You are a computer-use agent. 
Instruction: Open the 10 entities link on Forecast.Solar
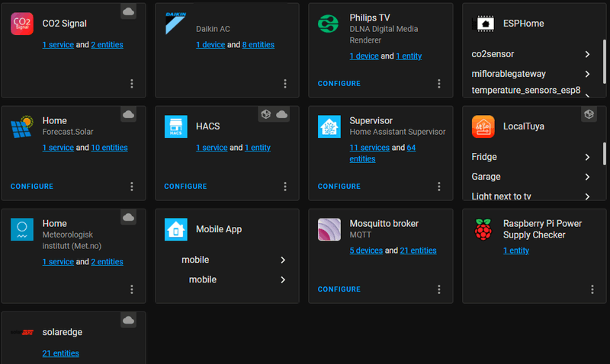pyautogui.click(x=109, y=148)
